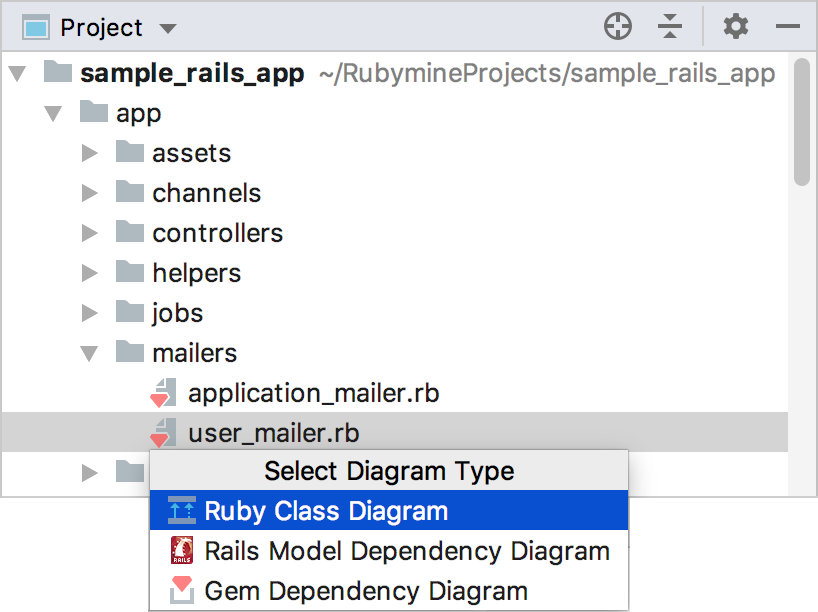The image size is (818, 612).
Task: Collapse the mailers folder
Action: [89, 353]
